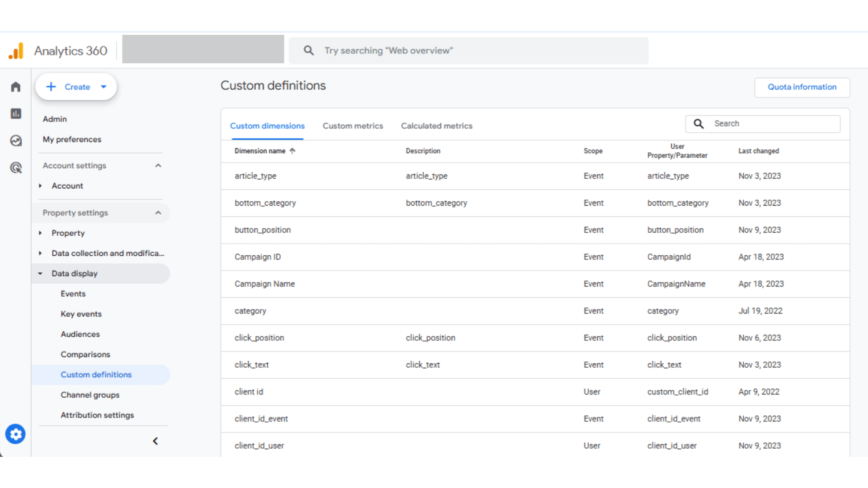Open Attribution settings in the sidebar
The height and width of the screenshot is (488, 868).
click(x=98, y=415)
